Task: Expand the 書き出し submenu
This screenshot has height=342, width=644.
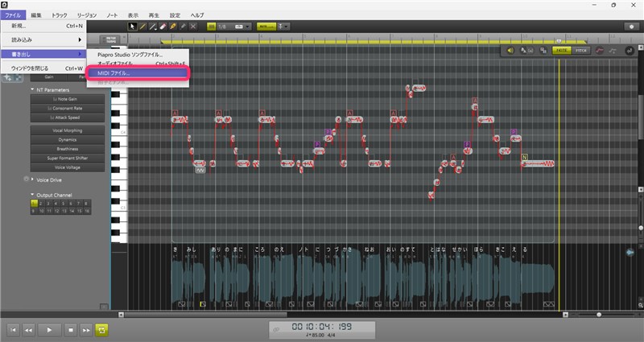Action: [43, 54]
